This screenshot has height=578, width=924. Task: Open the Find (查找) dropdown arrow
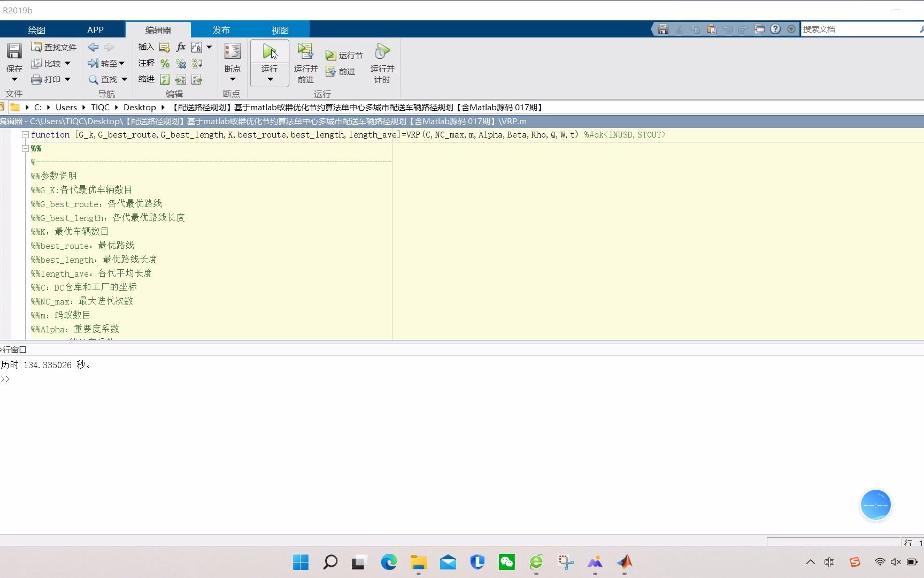coord(124,79)
